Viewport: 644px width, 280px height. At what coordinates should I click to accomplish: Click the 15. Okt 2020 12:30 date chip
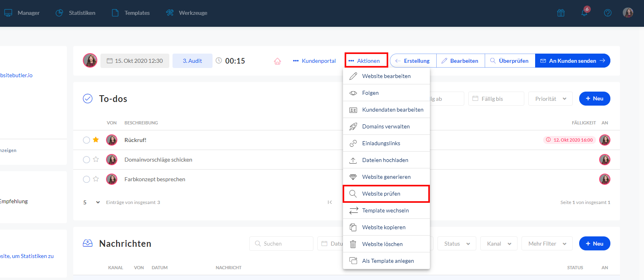tap(135, 61)
